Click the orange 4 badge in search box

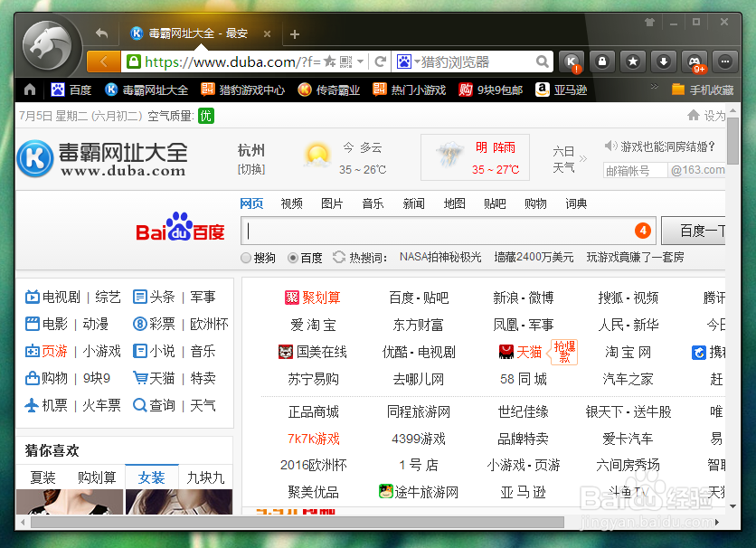tap(643, 231)
